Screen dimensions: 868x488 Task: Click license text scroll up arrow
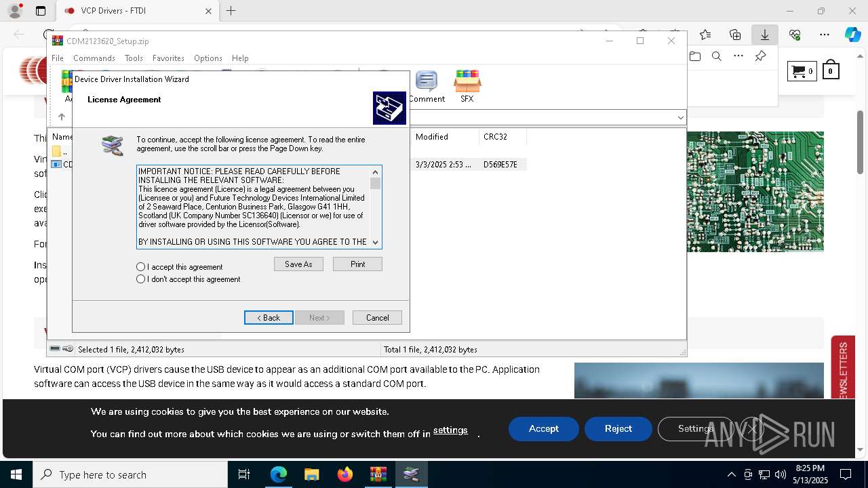(x=376, y=171)
